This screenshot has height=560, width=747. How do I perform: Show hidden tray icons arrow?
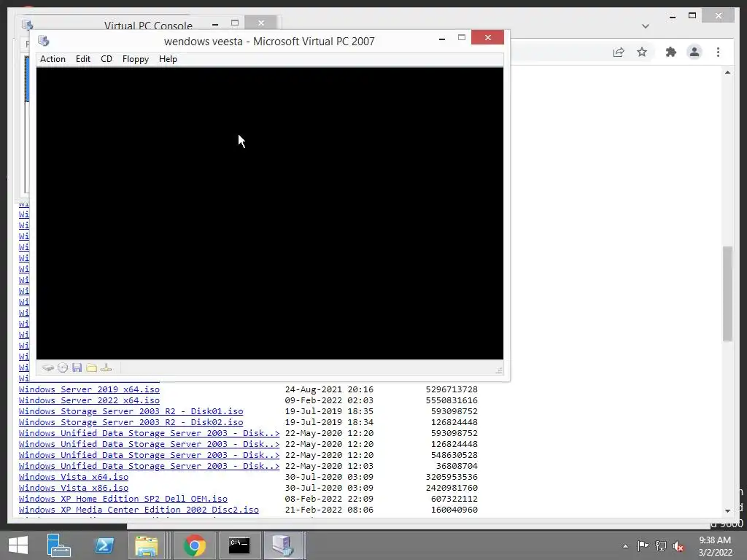(x=625, y=546)
